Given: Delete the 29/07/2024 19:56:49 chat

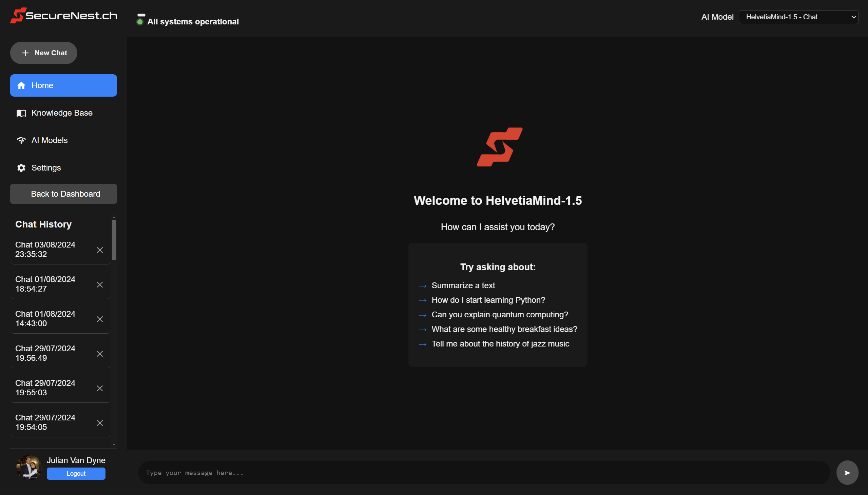Looking at the screenshot, I should point(100,354).
